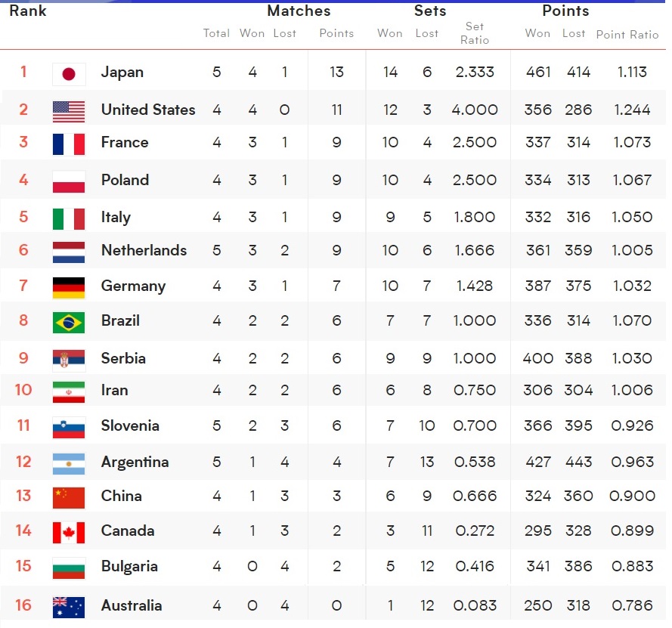Image resolution: width=672 pixels, height=628 pixels.
Task: Open the Poland team link
Action: tap(125, 180)
